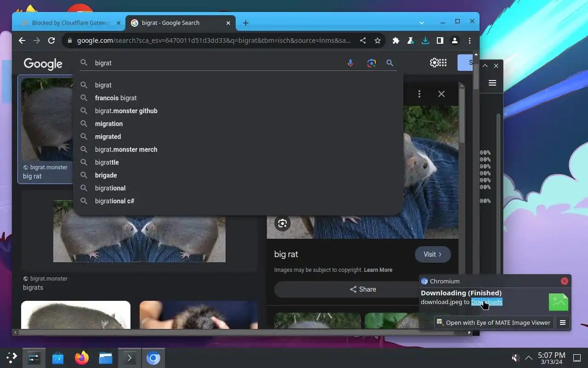
Task: Pick the 'brigade' suggestion
Action: pos(237,175)
